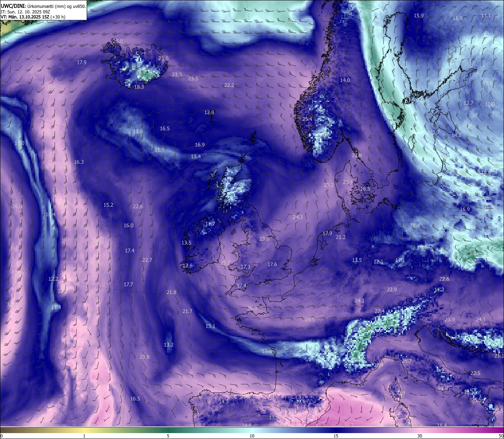
Task: Select the 21.7 value label
Action: [x=187, y=311]
